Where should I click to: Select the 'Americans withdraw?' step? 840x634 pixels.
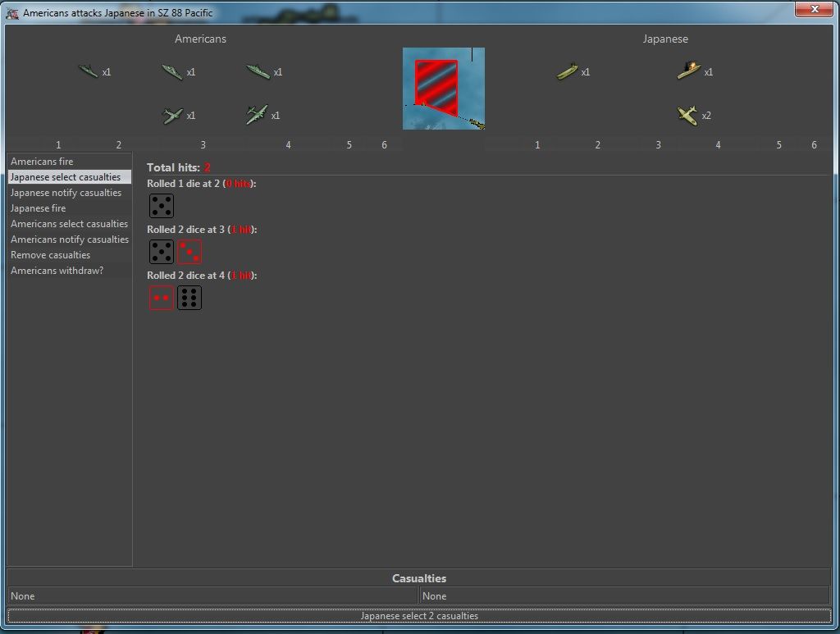(57, 271)
